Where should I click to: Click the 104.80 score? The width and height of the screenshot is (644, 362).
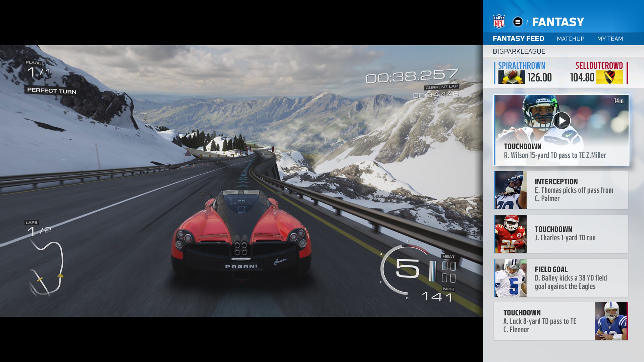582,77
